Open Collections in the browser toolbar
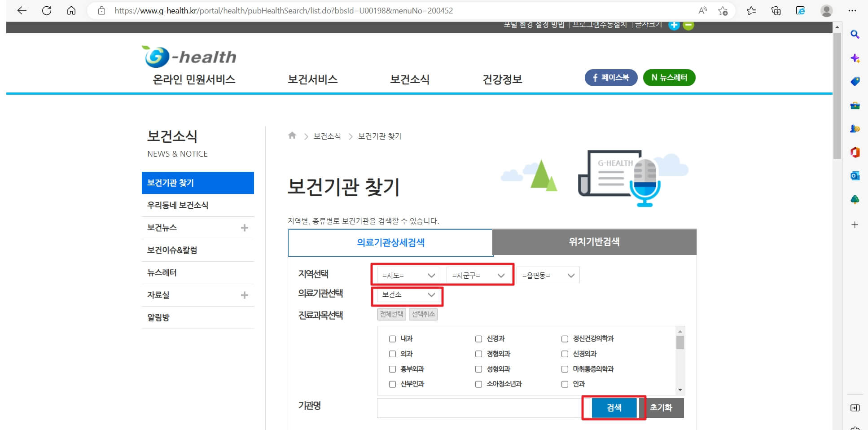The width and height of the screenshot is (868, 430). pos(776,10)
